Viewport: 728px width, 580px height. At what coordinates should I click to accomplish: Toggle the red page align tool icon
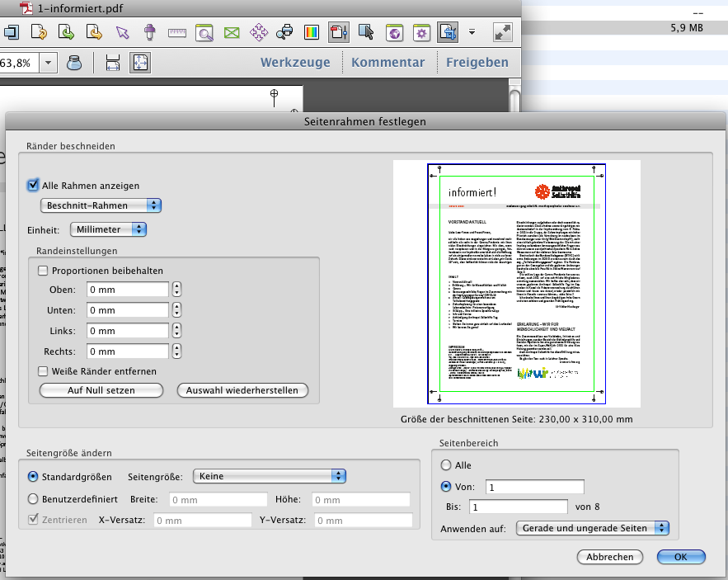(x=339, y=32)
